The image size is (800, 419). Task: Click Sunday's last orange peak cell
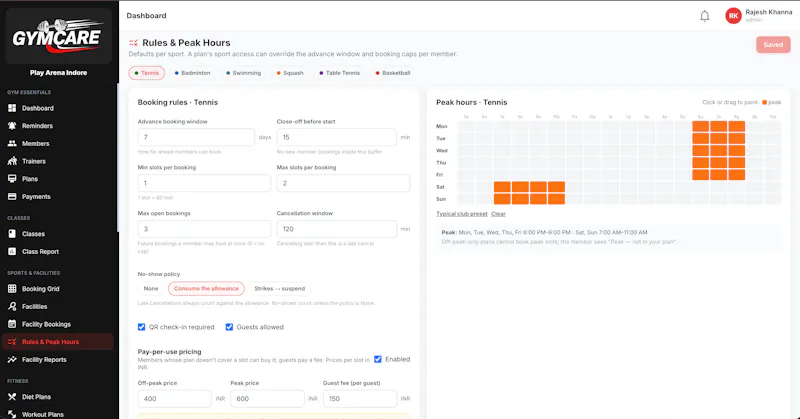tap(557, 199)
